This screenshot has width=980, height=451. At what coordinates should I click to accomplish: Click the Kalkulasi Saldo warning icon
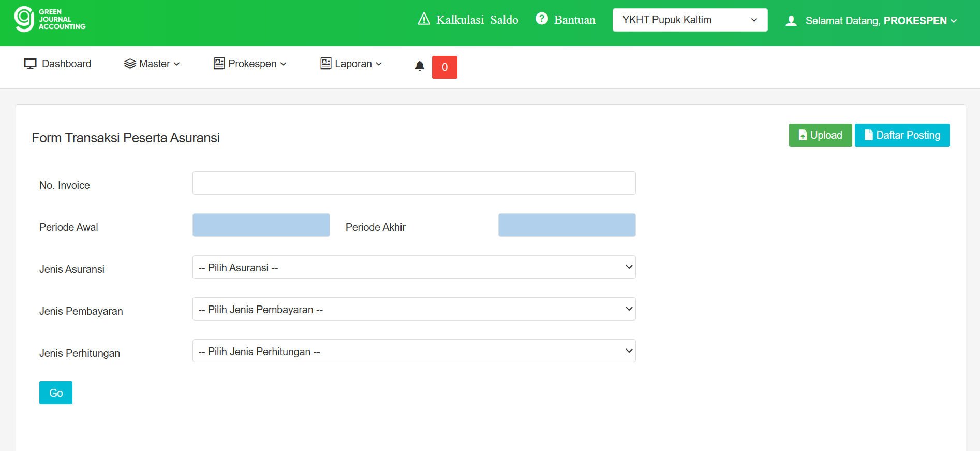coord(424,19)
